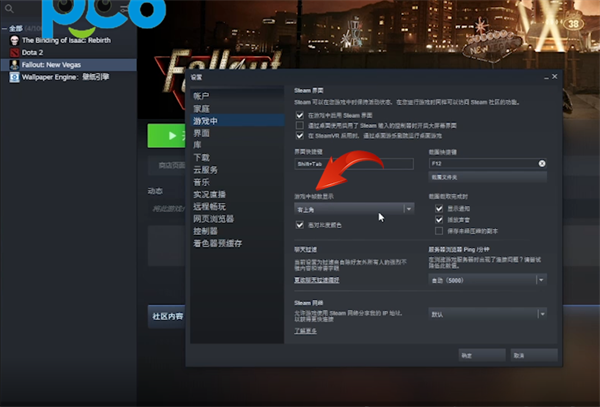
Task: Select Wallpaper Engine in the library list
Action: [65, 77]
